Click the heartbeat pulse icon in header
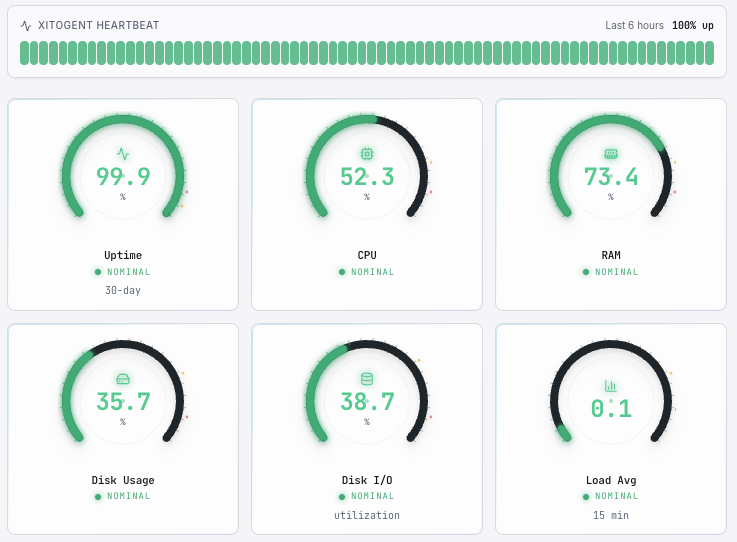Screen dimensions: 737x542 coord(26,25)
